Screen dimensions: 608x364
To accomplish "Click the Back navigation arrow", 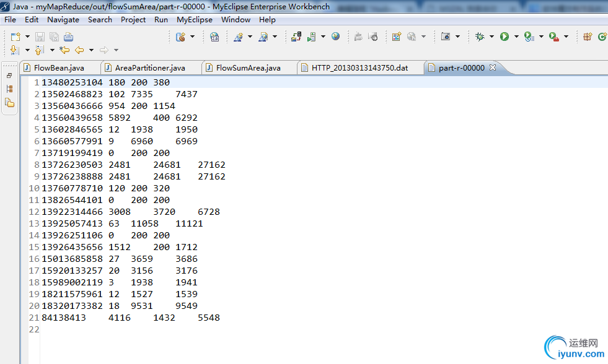I will pyautogui.click(x=79, y=50).
